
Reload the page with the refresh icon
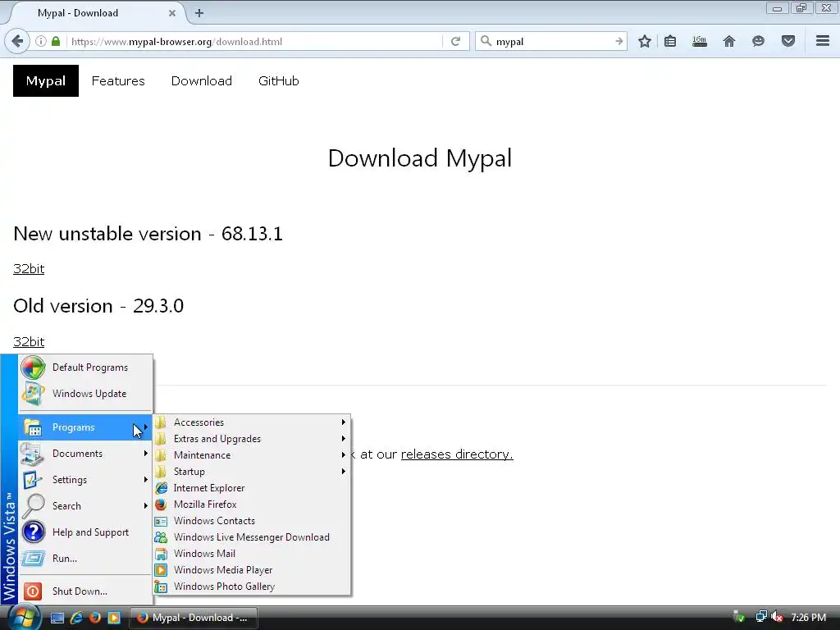(456, 41)
